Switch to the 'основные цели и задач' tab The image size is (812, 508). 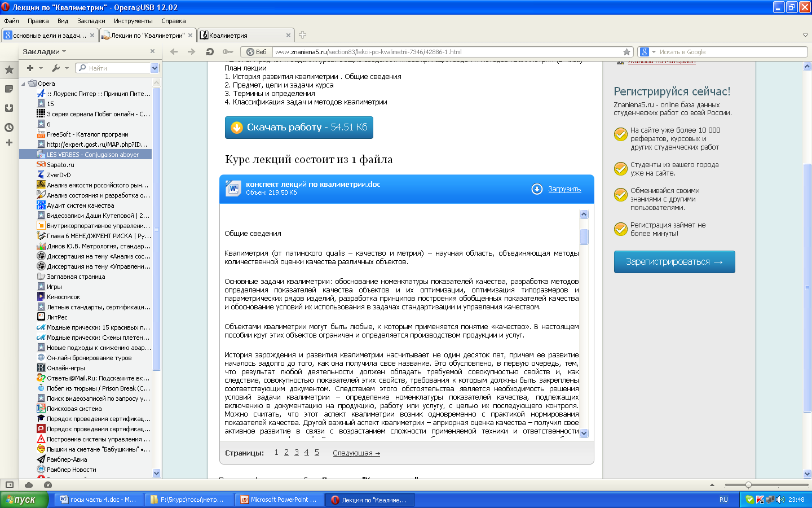[50, 35]
